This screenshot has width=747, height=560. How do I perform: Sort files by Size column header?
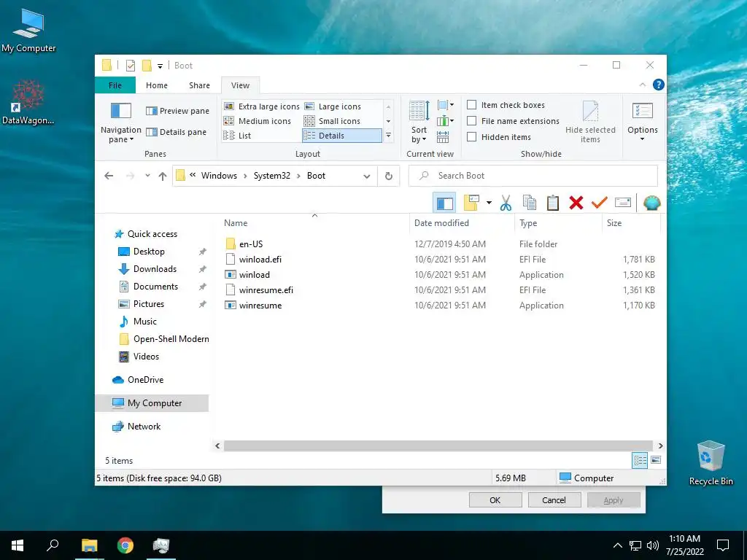pos(631,223)
